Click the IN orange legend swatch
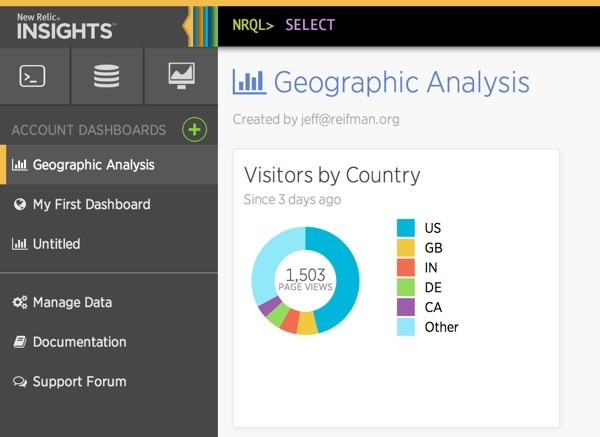Screen dimensions: 600x437 tap(406, 267)
